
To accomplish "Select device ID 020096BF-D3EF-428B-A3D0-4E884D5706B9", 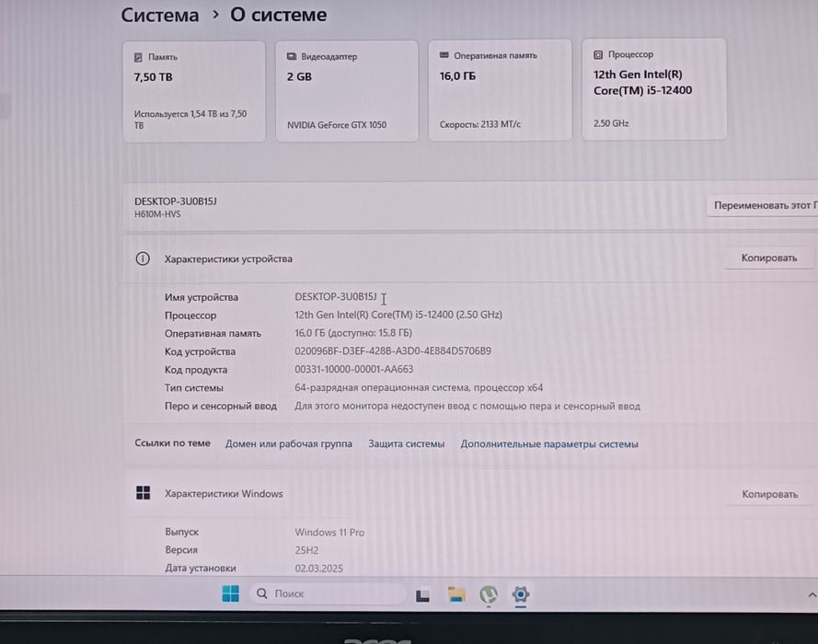I will (x=393, y=351).
